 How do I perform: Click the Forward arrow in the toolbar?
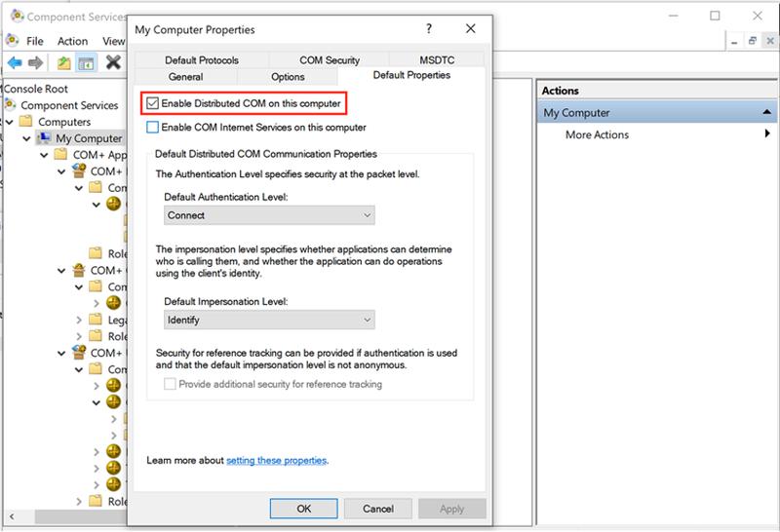pyautogui.click(x=36, y=63)
